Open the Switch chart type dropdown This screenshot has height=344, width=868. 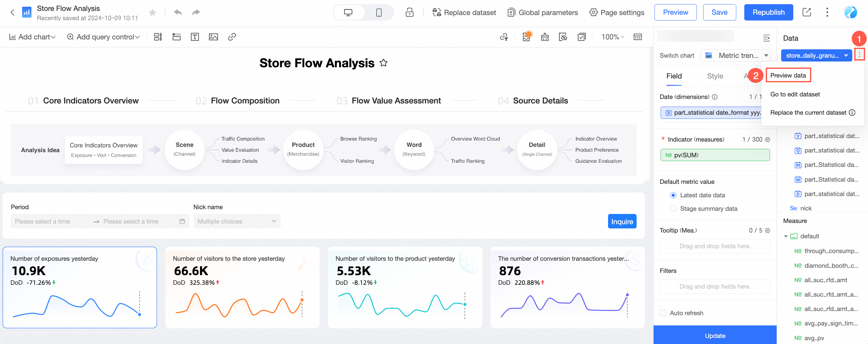point(735,55)
